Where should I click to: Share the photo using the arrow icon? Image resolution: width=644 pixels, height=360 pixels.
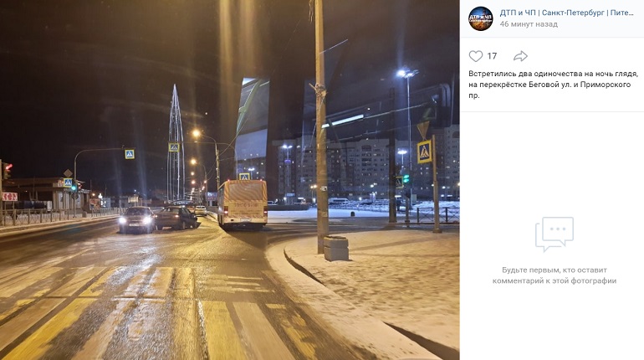pos(520,56)
